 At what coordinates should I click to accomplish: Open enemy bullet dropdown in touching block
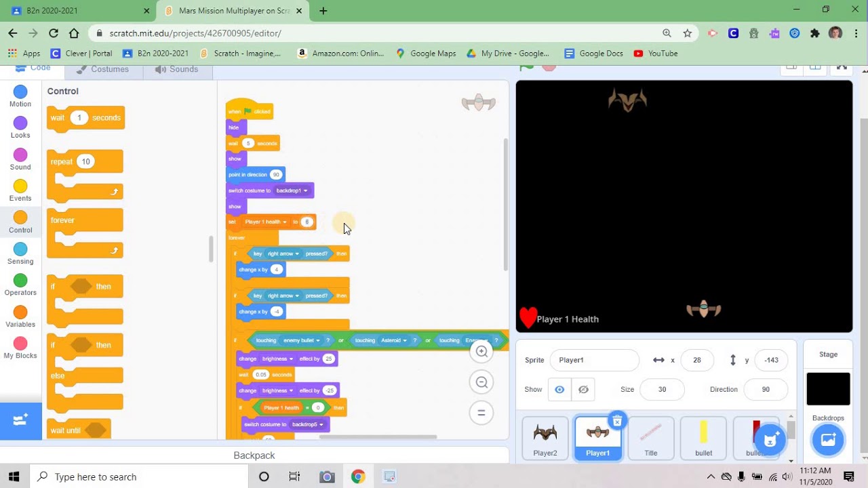(x=302, y=340)
